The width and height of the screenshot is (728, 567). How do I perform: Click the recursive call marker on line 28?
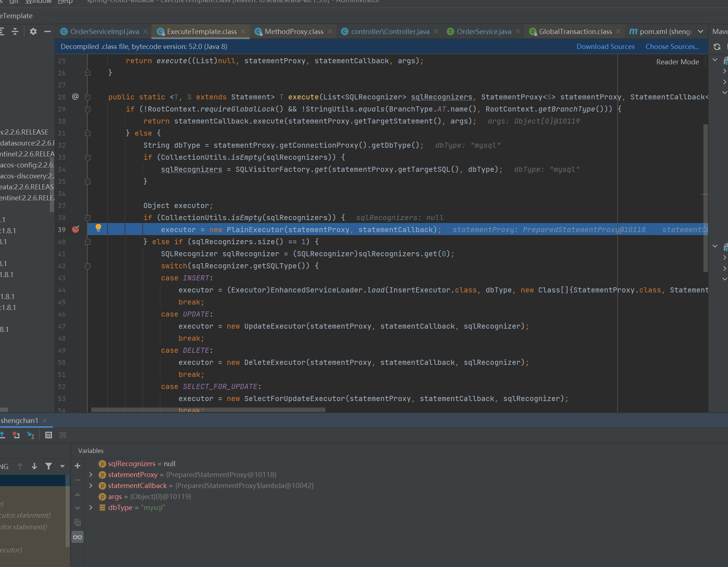click(x=75, y=97)
